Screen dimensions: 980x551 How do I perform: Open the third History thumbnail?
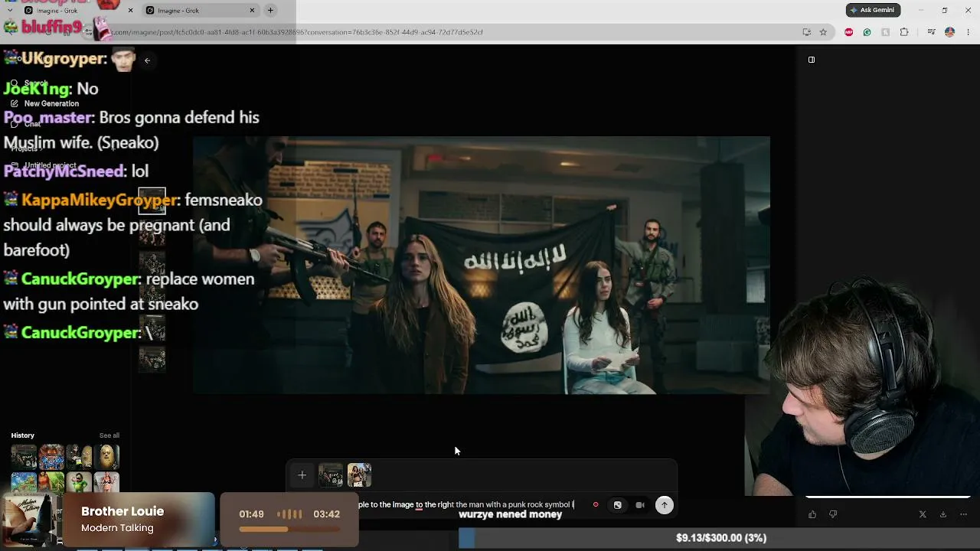79,457
